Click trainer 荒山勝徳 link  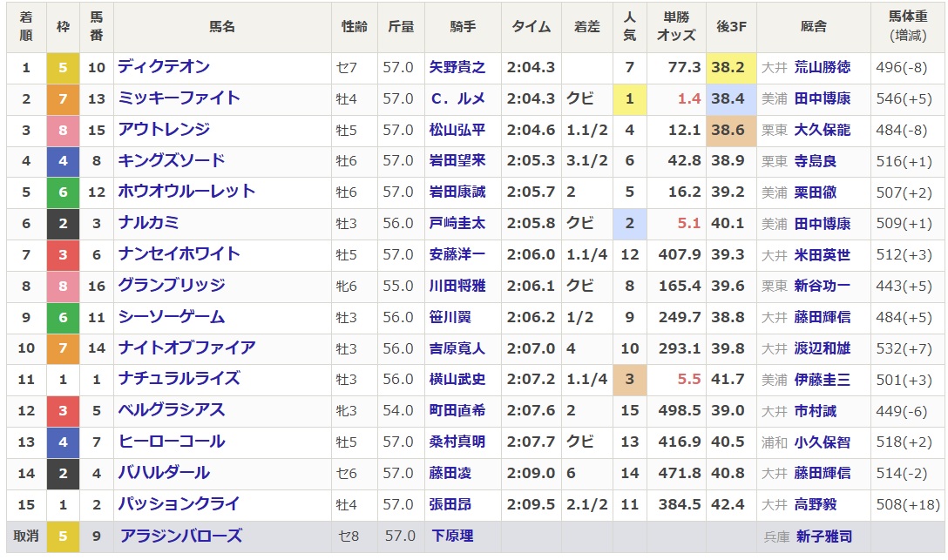tap(822, 67)
